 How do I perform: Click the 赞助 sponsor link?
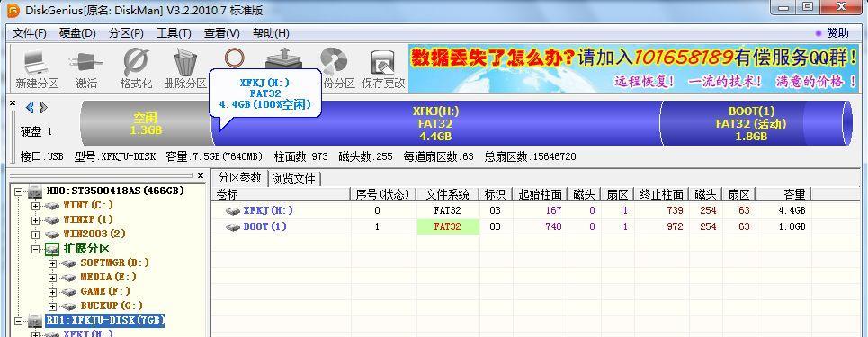[833, 33]
